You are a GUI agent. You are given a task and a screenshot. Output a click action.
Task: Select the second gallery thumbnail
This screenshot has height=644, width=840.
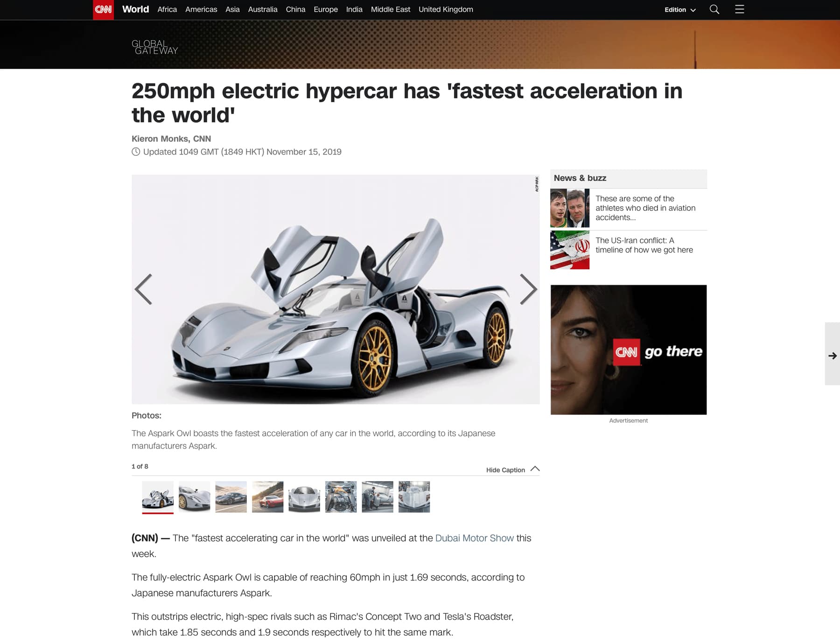pos(194,497)
